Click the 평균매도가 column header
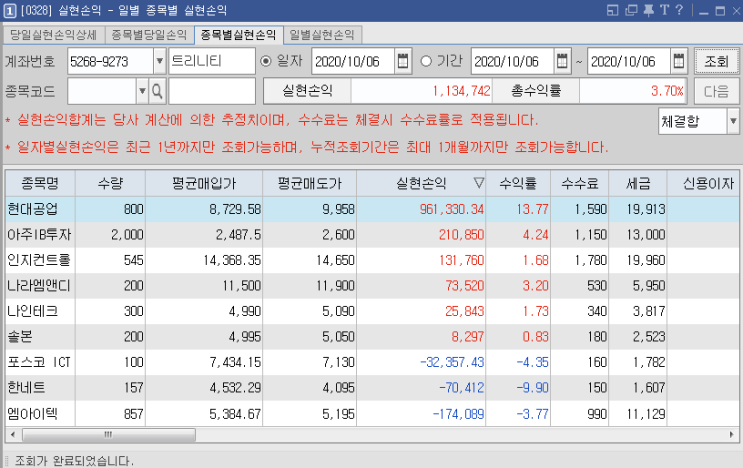Viewport: 743px width, 468px height. [x=310, y=183]
